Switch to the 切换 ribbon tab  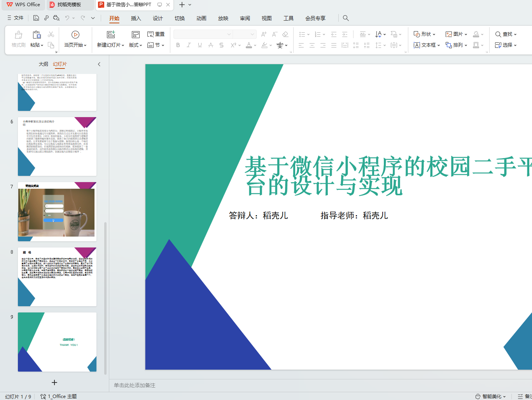(x=179, y=18)
